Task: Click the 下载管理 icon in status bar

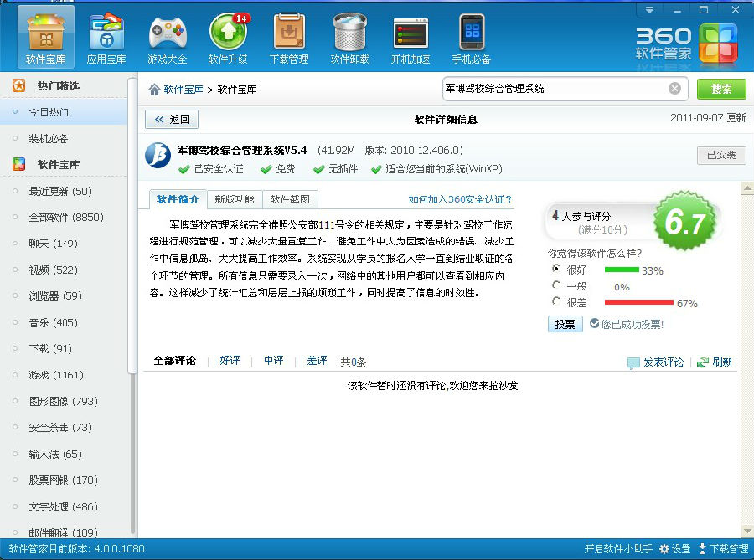Action: (x=702, y=548)
